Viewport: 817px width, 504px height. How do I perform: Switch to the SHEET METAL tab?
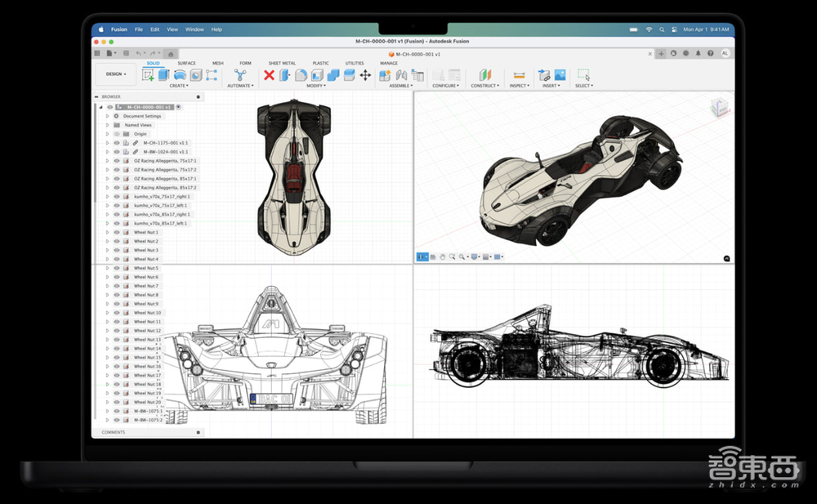[x=282, y=63]
